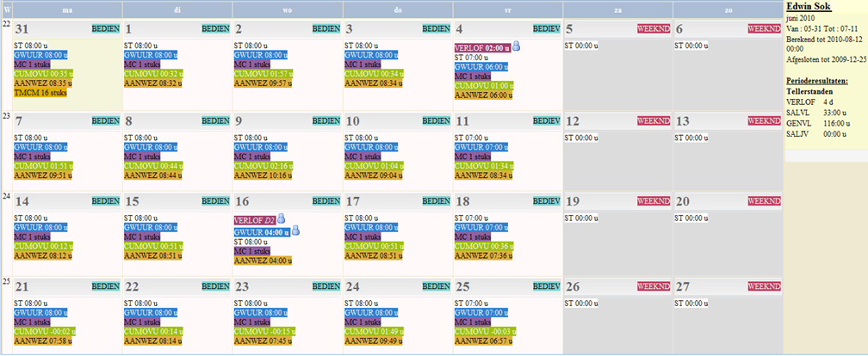Click the 'CUMOVU 01:34 u' entry

[482, 166]
